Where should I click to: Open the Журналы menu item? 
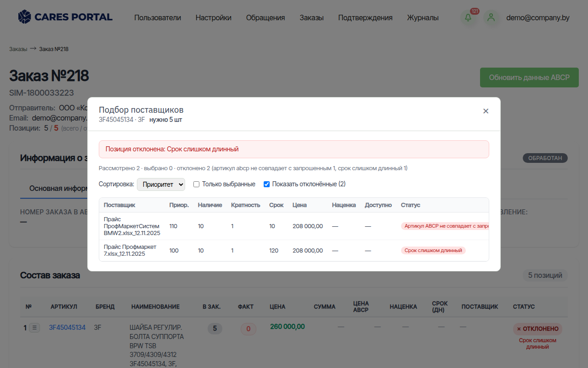tap(423, 18)
